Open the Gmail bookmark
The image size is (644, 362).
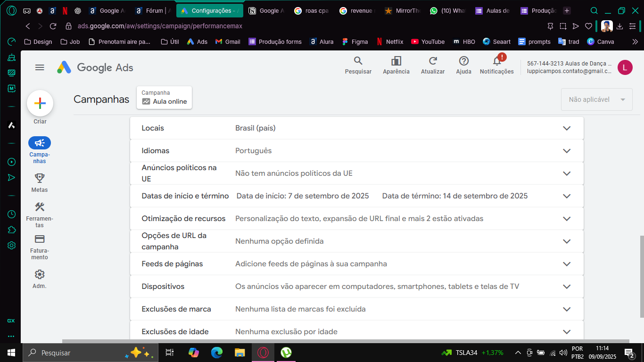[x=228, y=41]
